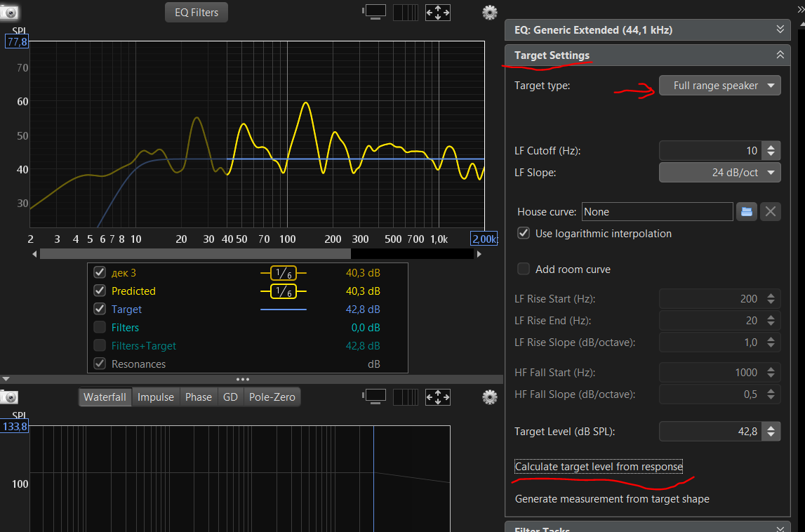
Task: Switch to the Pole-Zero tab
Action: pos(272,397)
